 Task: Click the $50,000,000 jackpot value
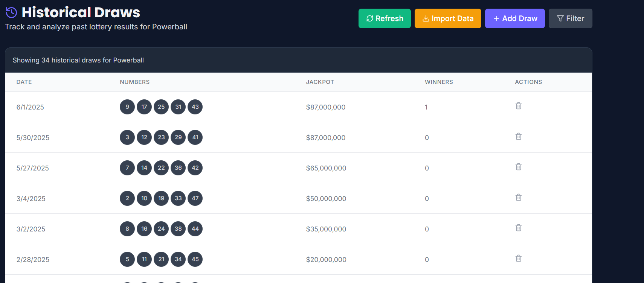click(x=326, y=199)
